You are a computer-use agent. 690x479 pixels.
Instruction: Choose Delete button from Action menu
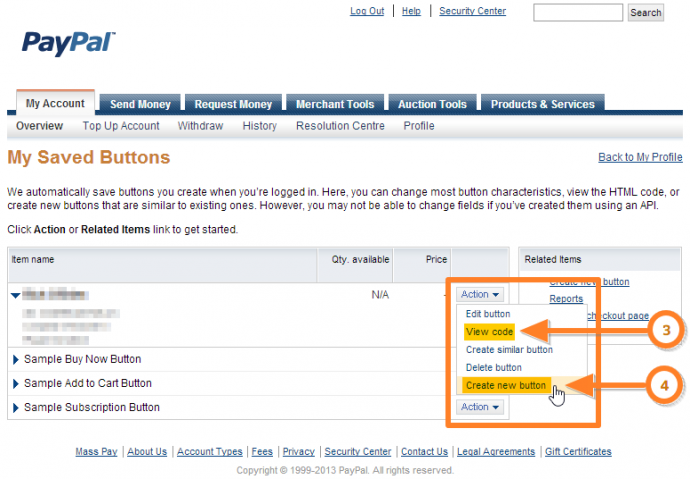pos(494,367)
